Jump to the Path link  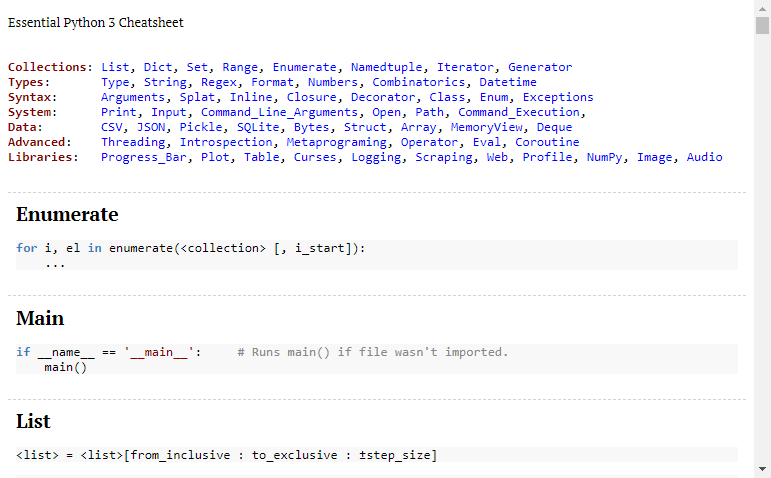click(x=429, y=112)
